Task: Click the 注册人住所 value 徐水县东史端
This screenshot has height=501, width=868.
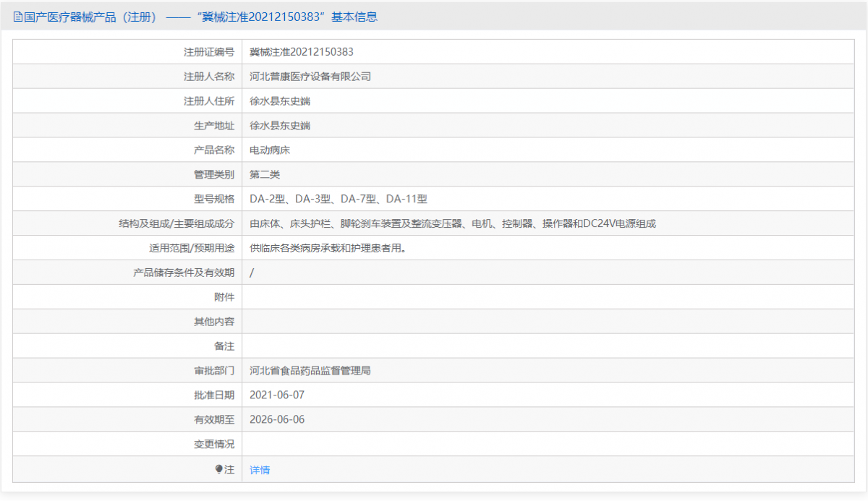Action: pyautogui.click(x=280, y=101)
